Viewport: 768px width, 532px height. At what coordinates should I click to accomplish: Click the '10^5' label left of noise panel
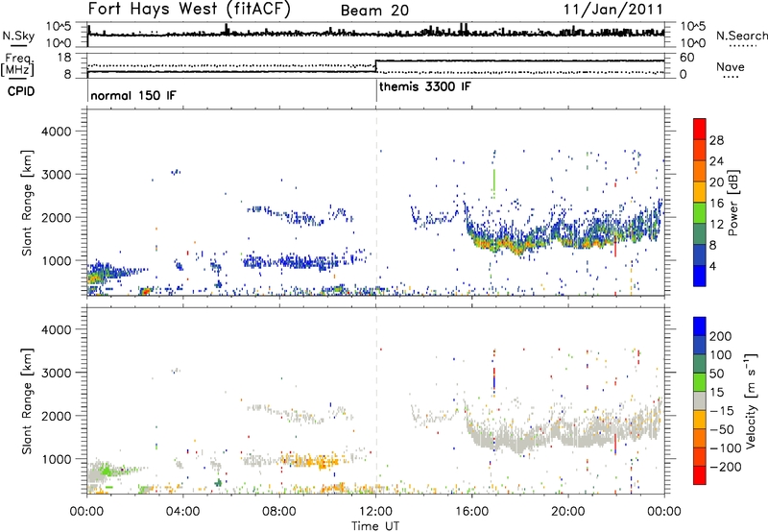(59, 27)
